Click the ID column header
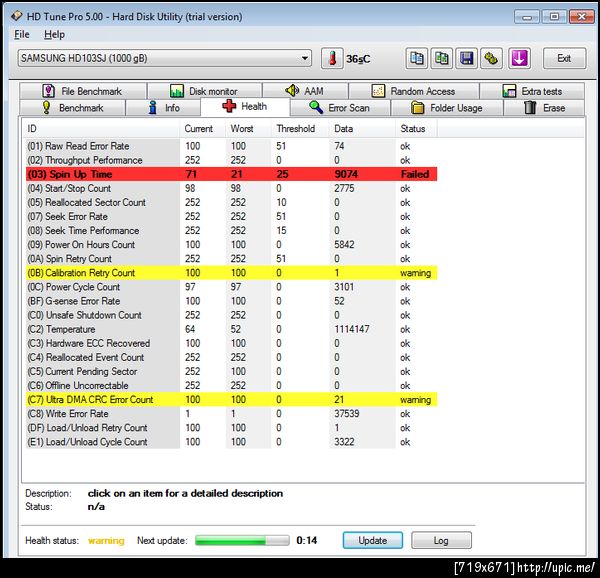Screen dimensions: 600x578 pos(101,129)
